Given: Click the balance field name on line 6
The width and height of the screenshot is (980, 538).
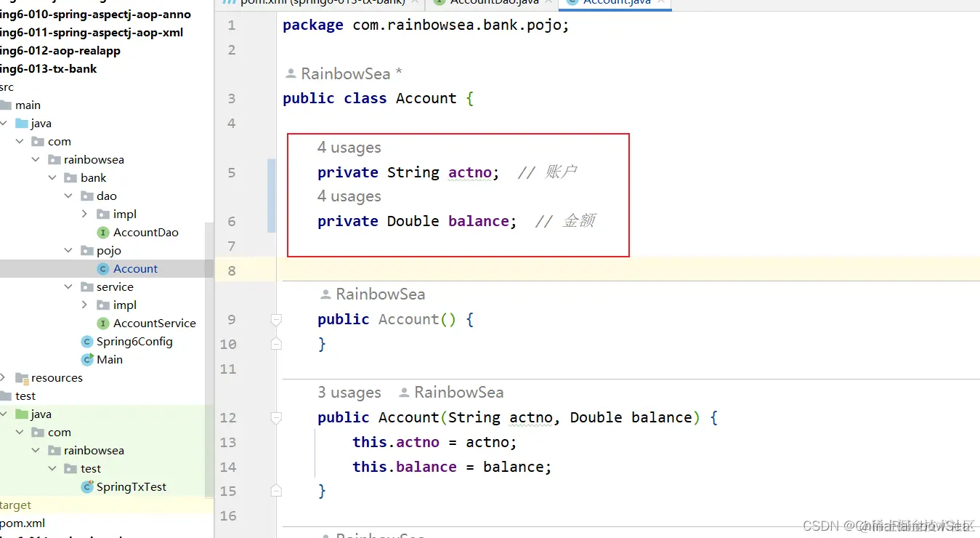Looking at the screenshot, I should point(479,221).
